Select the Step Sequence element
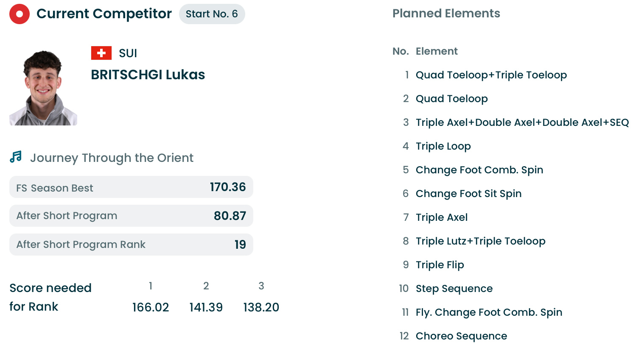The width and height of the screenshot is (644, 356). pos(454,289)
